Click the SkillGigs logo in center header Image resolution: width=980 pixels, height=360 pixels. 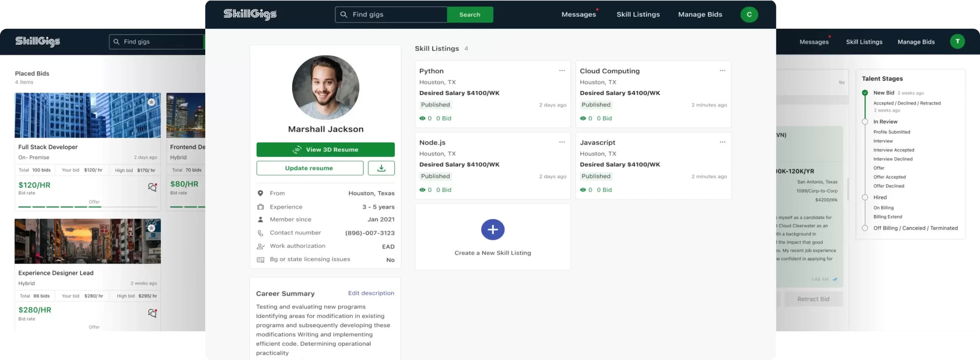pos(250,14)
